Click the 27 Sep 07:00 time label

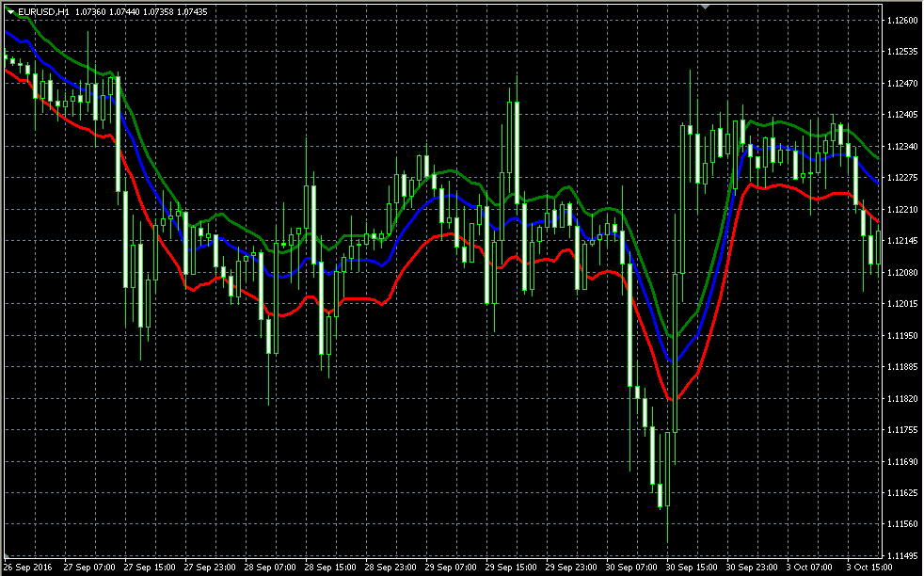pos(88,568)
